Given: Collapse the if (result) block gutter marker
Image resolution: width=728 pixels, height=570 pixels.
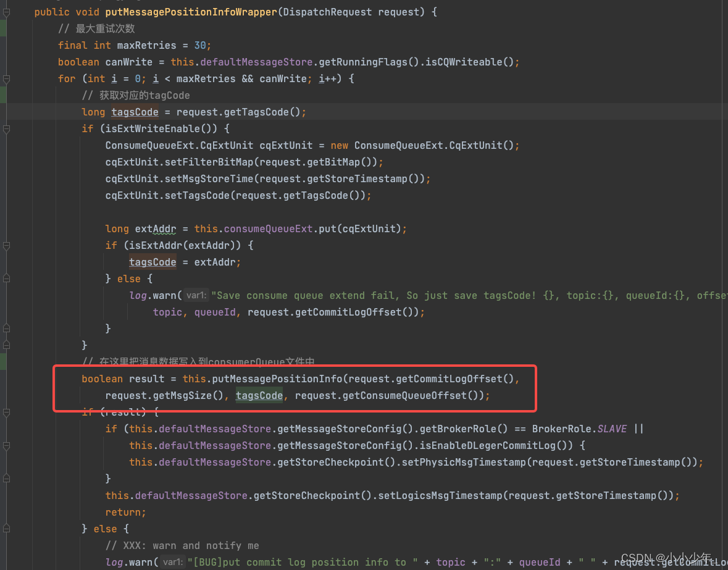Looking at the screenshot, I should tap(7, 412).
